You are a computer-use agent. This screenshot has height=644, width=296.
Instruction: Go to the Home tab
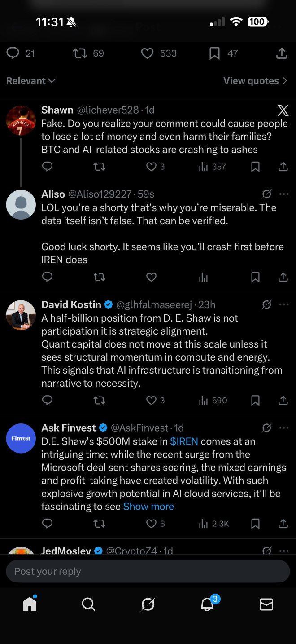30,604
